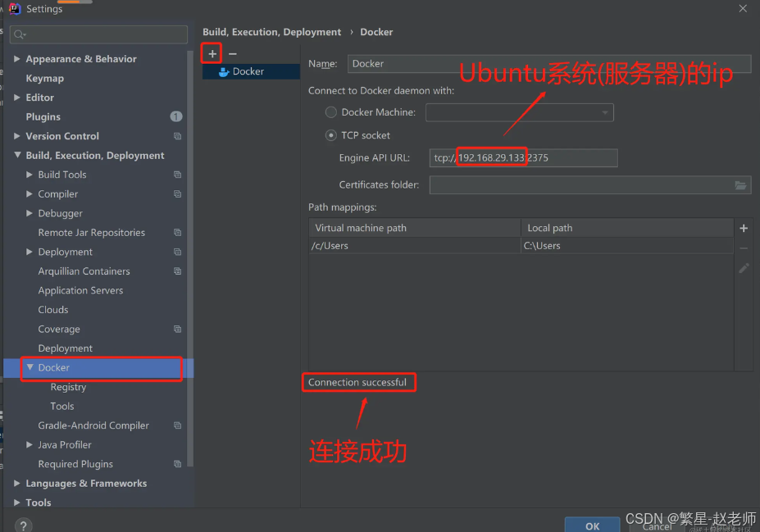
Task: Click the Virtual machine path column header
Action: tap(415, 228)
